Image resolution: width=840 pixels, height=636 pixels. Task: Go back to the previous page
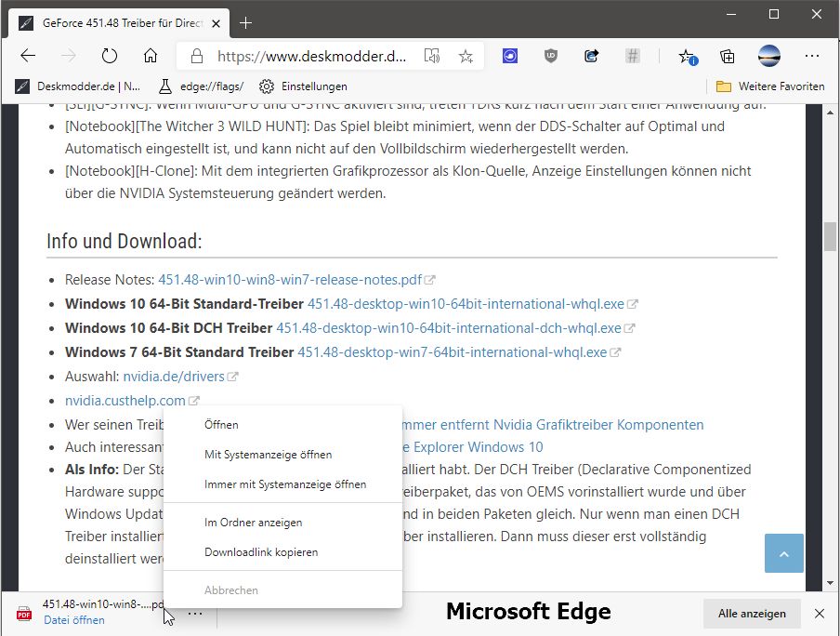coord(28,56)
